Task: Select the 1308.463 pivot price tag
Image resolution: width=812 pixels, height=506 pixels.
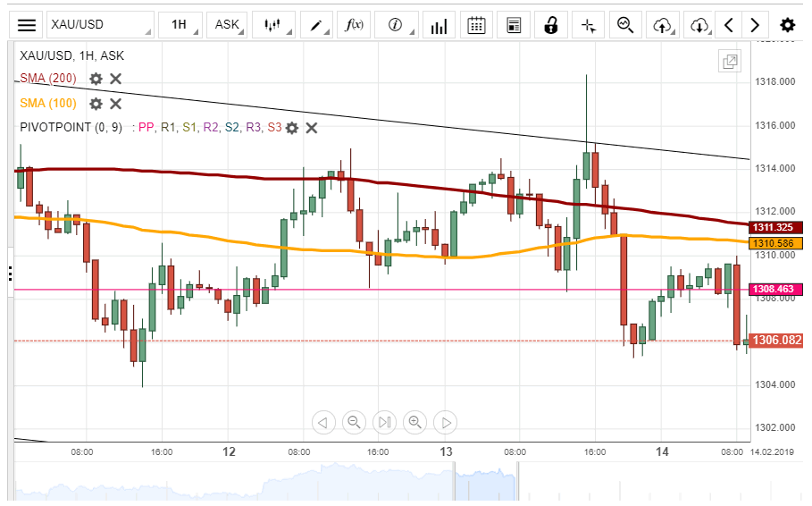Action: 775,289
